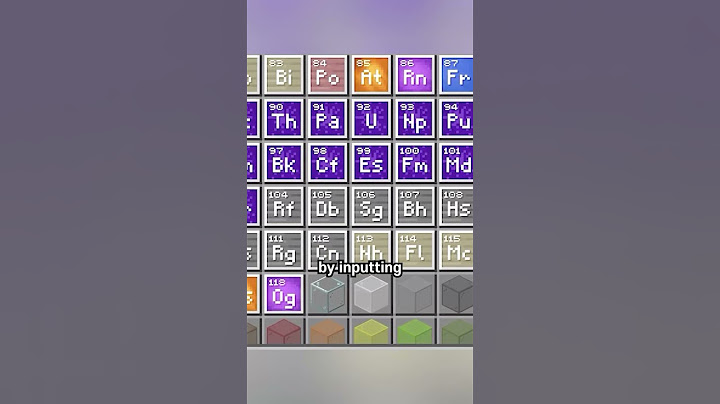Choose the white stained glass block
This screenshot has width=720, height=404.
pos(371,294)
